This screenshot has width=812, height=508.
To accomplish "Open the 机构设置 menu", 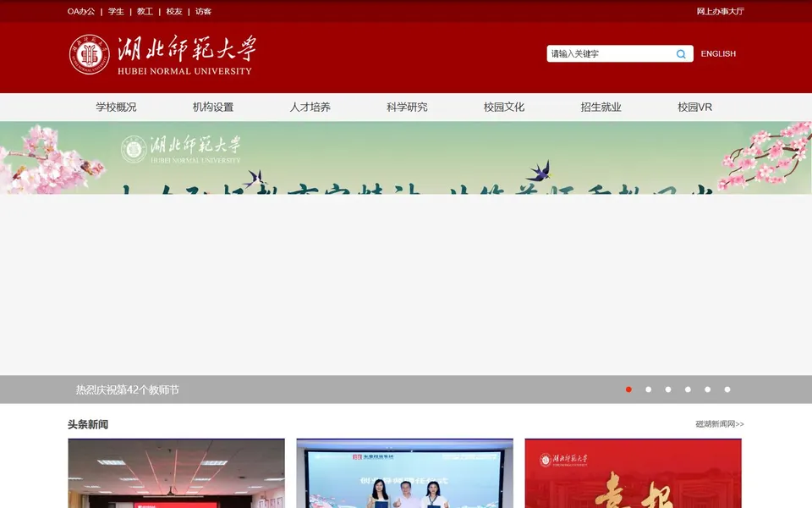I will click(213, 108).
